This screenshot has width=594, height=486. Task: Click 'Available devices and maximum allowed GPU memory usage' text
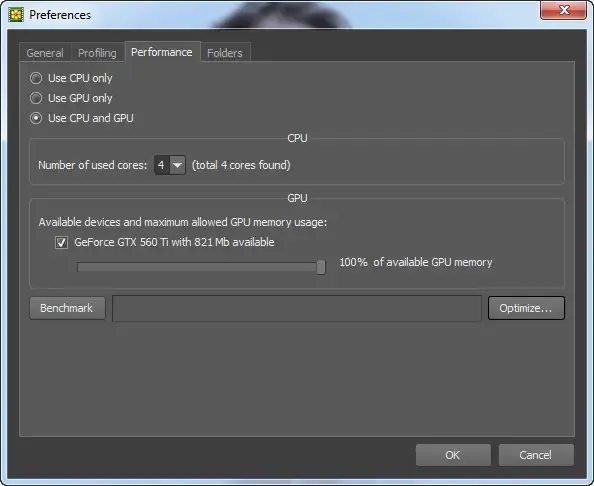183,222
